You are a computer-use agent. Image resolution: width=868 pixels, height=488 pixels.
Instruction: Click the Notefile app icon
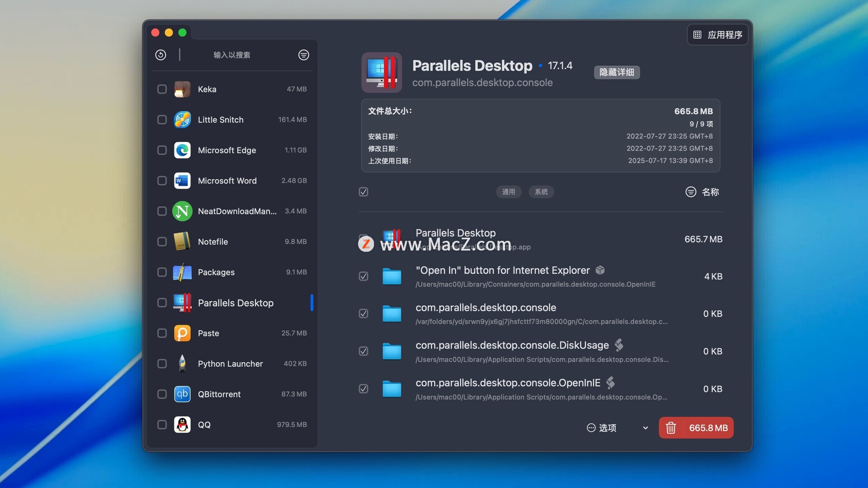(x=182, y=242)
